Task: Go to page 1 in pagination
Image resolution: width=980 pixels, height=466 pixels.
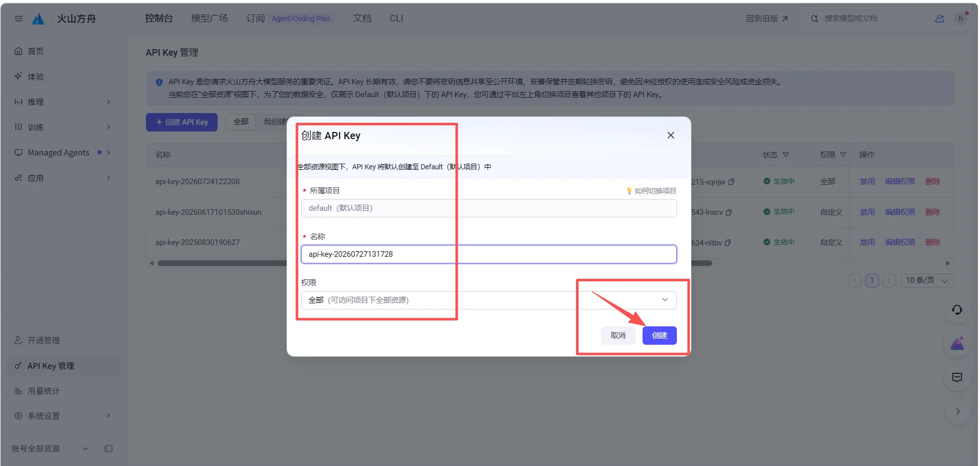Action: coord(872,280)
